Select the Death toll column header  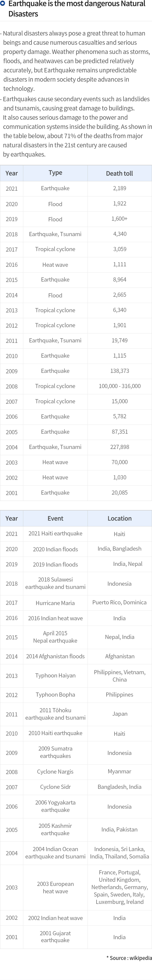(119, 173)
